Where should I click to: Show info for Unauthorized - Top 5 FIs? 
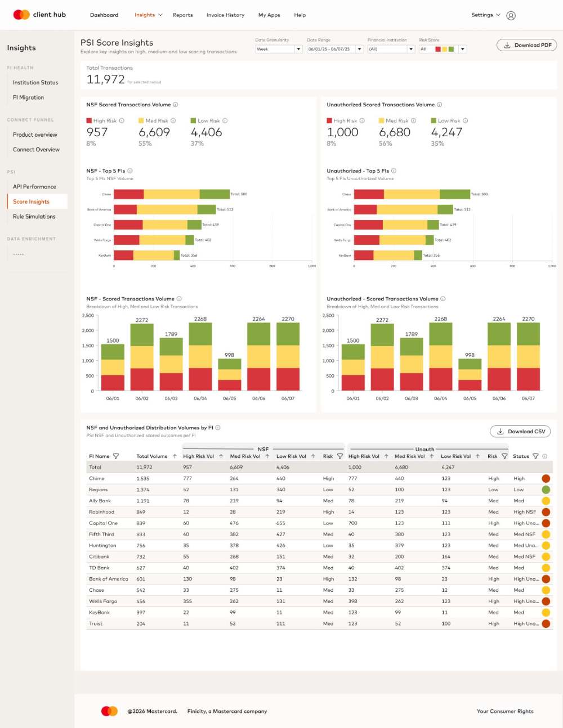tap(394, 170)
